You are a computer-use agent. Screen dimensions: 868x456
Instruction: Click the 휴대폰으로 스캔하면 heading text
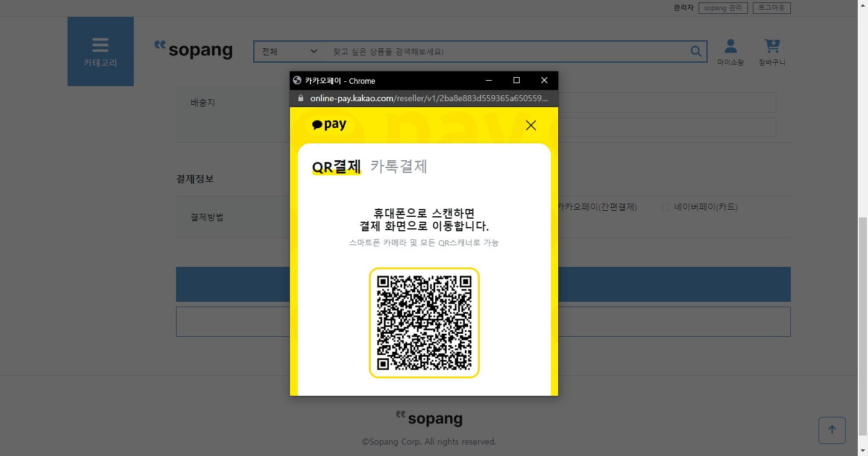point(424,213)
